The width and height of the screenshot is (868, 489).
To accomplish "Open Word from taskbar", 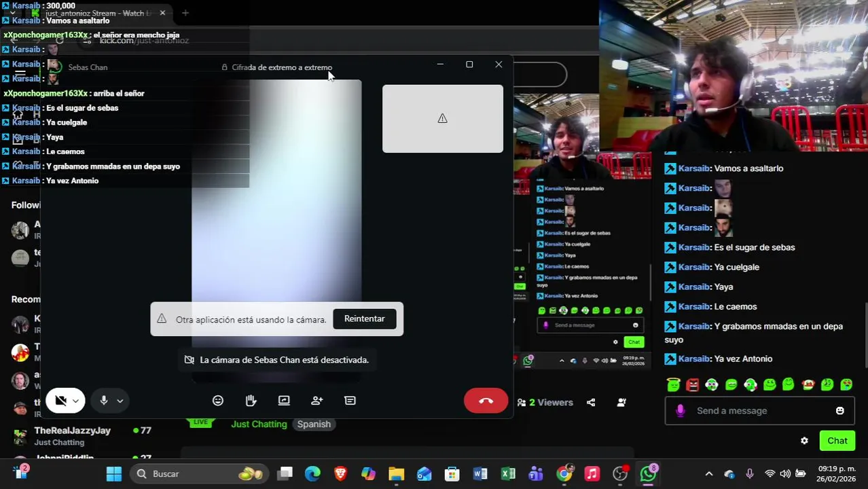I will (x=480, y=474).
